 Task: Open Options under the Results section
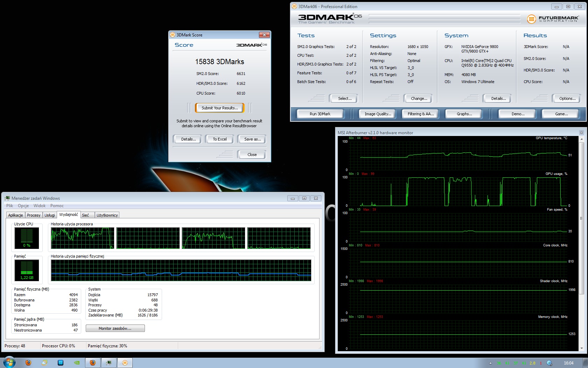(x=567, y=98)
